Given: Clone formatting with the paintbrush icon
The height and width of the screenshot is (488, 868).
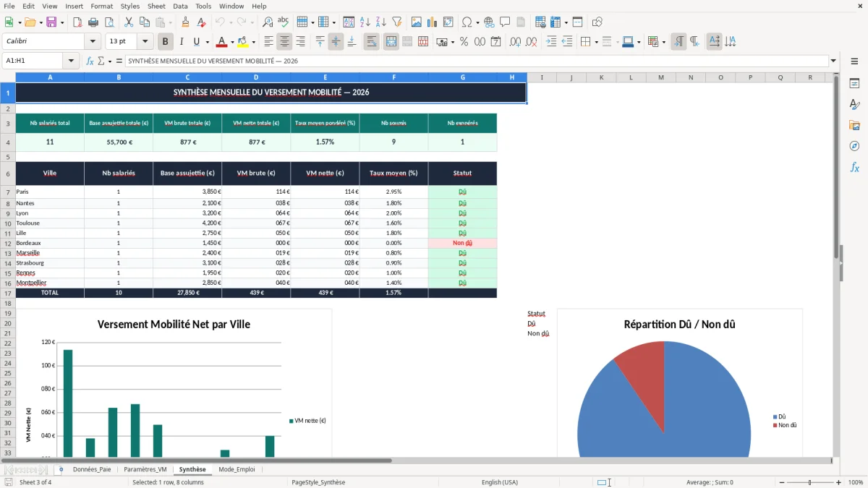Looking at the screenshot, I should (185, 22).
